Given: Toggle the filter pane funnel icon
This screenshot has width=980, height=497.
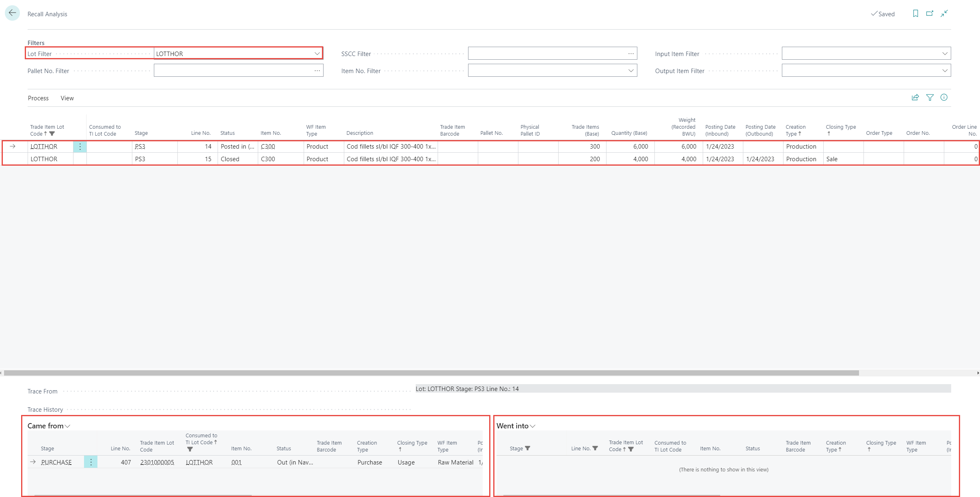Looking at the screenshot, I should click(x=930, y=97).
